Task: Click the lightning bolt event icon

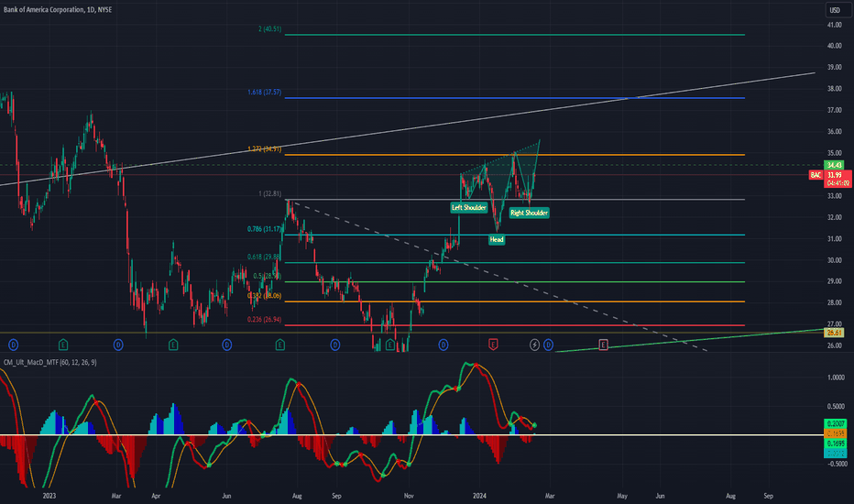Action: click(x=535, y=345)
